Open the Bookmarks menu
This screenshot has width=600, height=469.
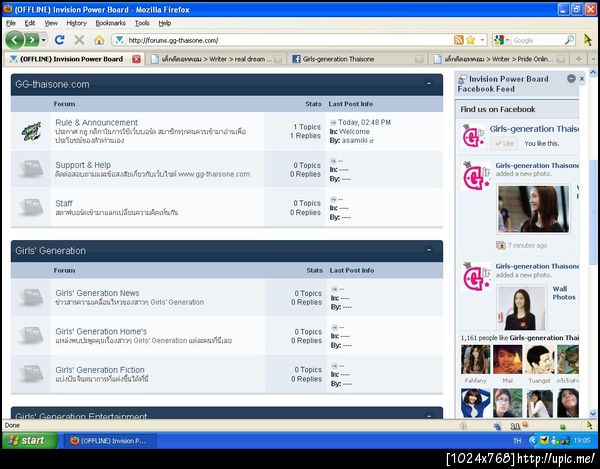coord(110,23)
